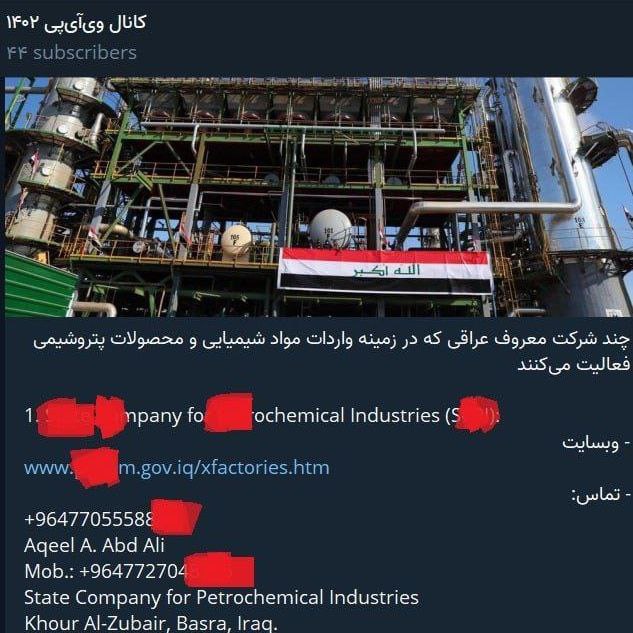
Task: Click the second caption line فعالیت می‌کنند
Action: point(574,364)
